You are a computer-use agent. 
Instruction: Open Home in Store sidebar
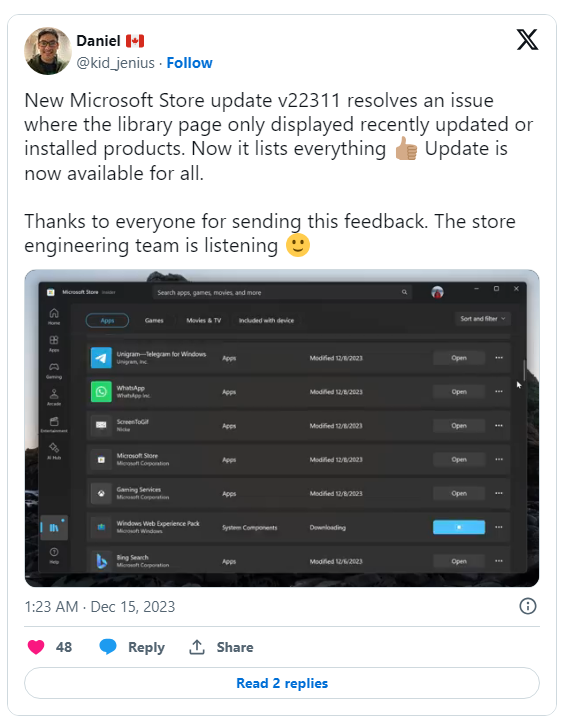(x=54, y=316)
